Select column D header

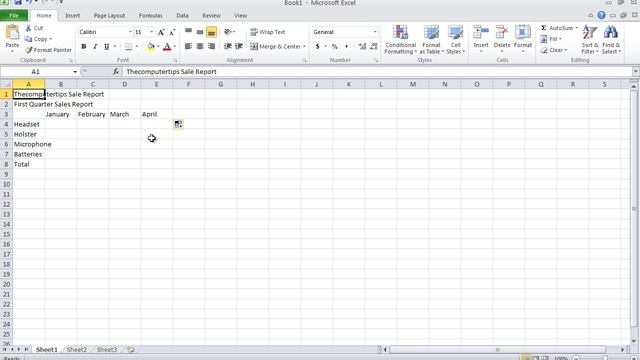[124, 84]
